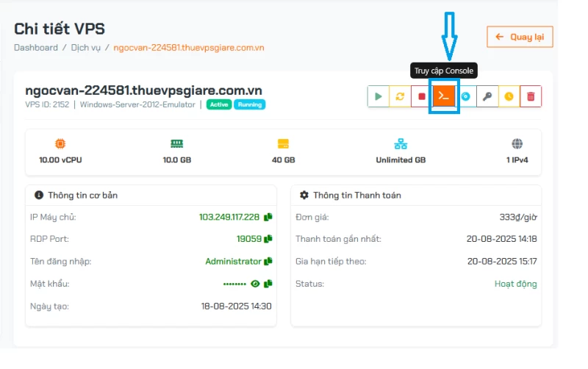Open the Dịch vụ breadcrumb link
The height and width of the screenshot is (369, 588).
pos(85,48)
